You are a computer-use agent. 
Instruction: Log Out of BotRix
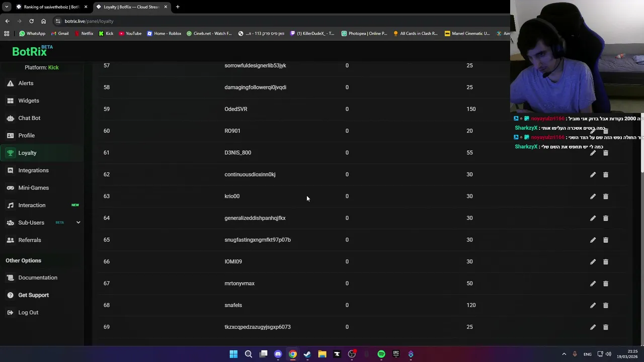tap(42, 313)
